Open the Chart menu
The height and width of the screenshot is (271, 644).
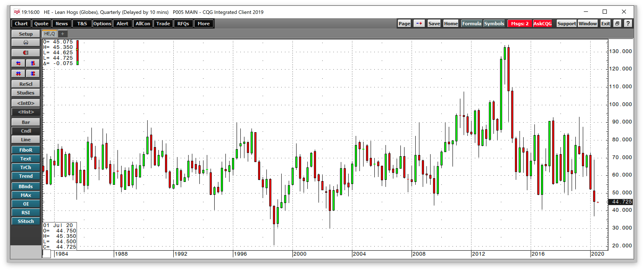pyautogui.click(x=21, y=24)
